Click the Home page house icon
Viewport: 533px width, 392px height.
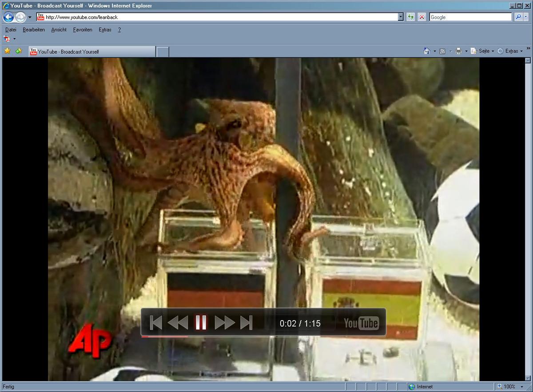pos(427,51)
